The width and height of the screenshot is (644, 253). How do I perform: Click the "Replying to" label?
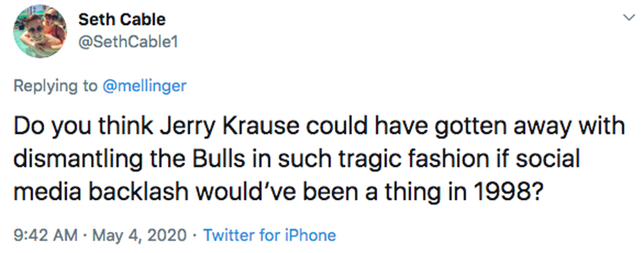click(x=55, y=86)
